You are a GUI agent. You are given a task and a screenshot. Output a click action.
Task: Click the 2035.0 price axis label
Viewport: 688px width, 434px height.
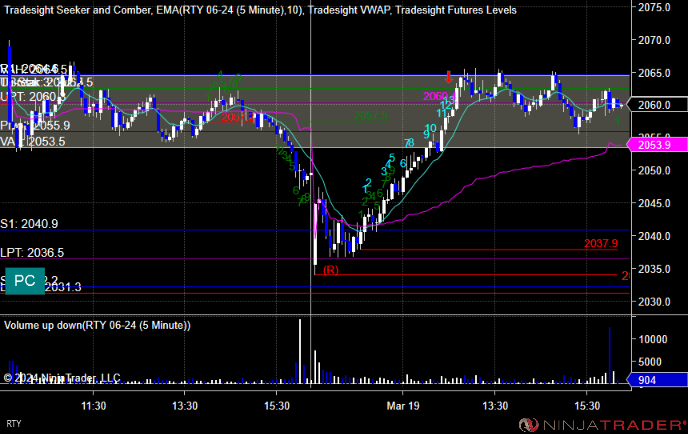(654, 269)
